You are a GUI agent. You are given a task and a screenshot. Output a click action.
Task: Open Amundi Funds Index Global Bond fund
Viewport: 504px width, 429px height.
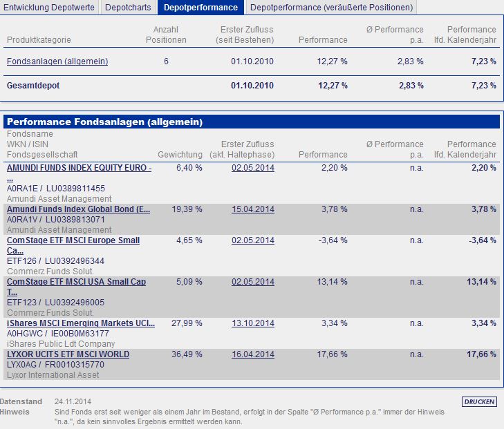point(78,209)
